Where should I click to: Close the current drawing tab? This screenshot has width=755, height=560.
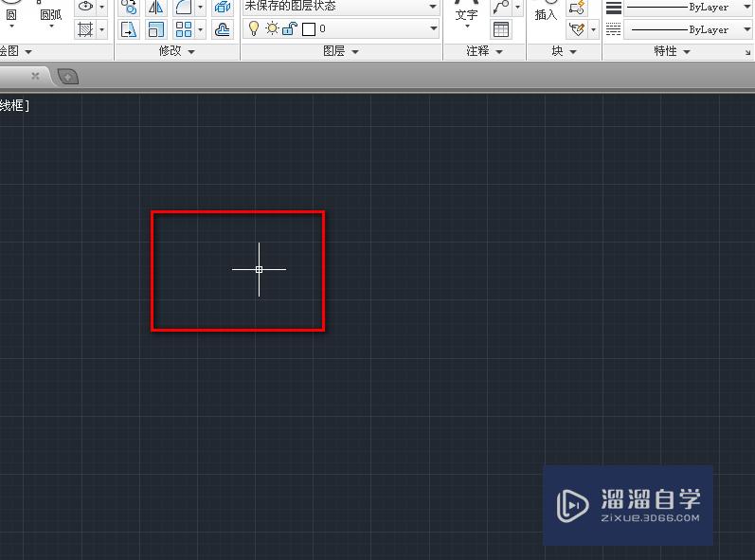pyautogui.click(x=35, y=76)
